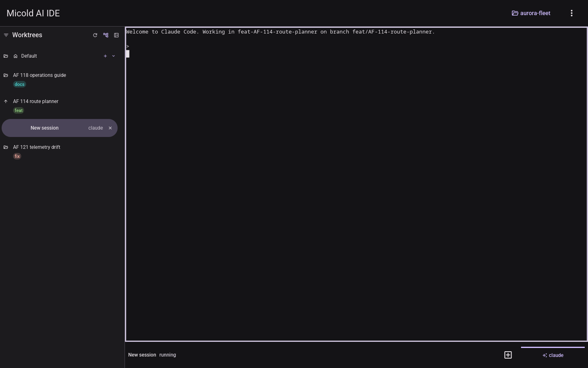Select the New session item in sidebar
The width and height of the screenshot is (588, 368).
click(x=60, y=128)
